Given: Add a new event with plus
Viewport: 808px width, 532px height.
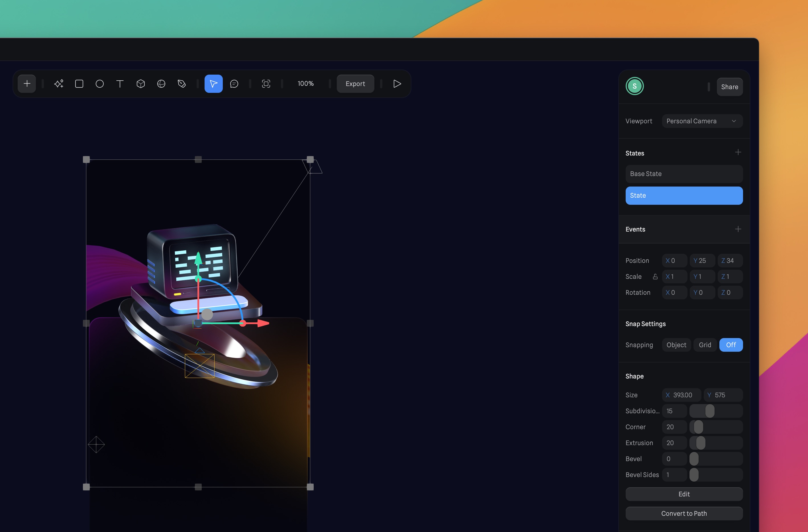Looking at the screenshot, I should tap(738, 229).
